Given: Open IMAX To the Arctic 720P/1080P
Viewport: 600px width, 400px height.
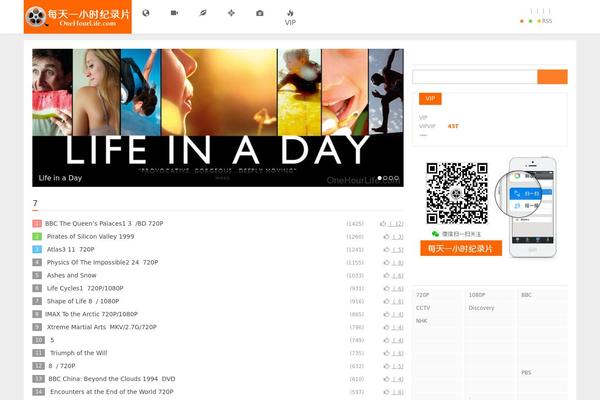Looking at the screenshot, I should tap(91, 314).
